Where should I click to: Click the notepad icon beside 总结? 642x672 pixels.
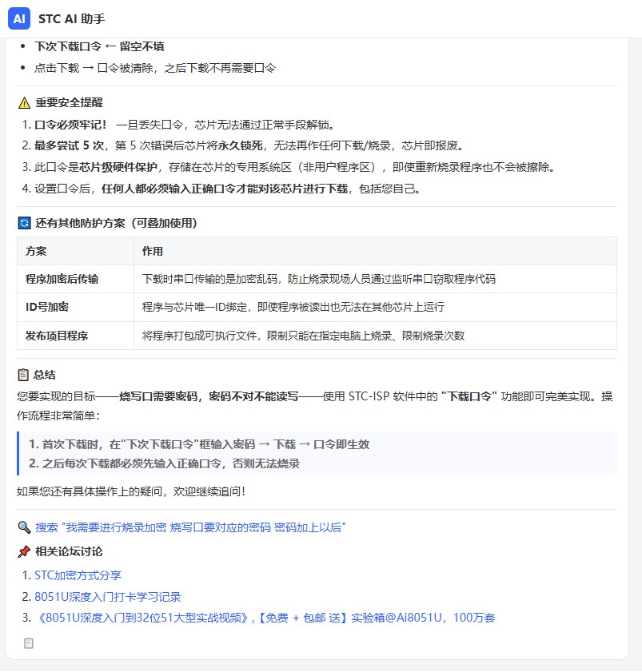pos(23,375)
